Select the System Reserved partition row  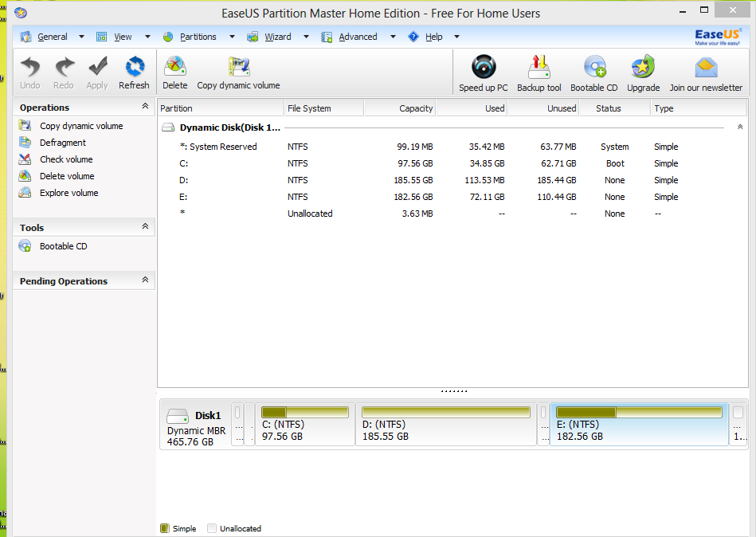point(452,147)
